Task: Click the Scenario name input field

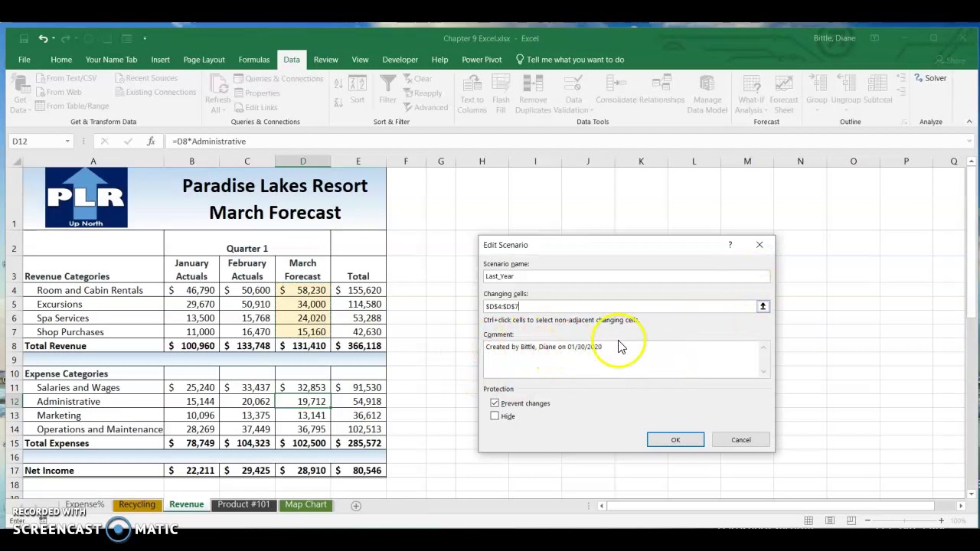Action: pyautogui.click(x=626, y=276)
